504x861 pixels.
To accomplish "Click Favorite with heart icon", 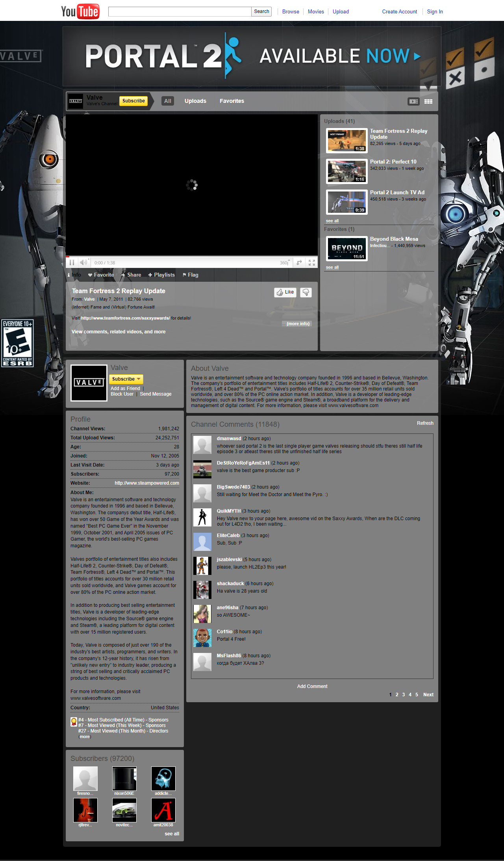I will tap(101, 275).
